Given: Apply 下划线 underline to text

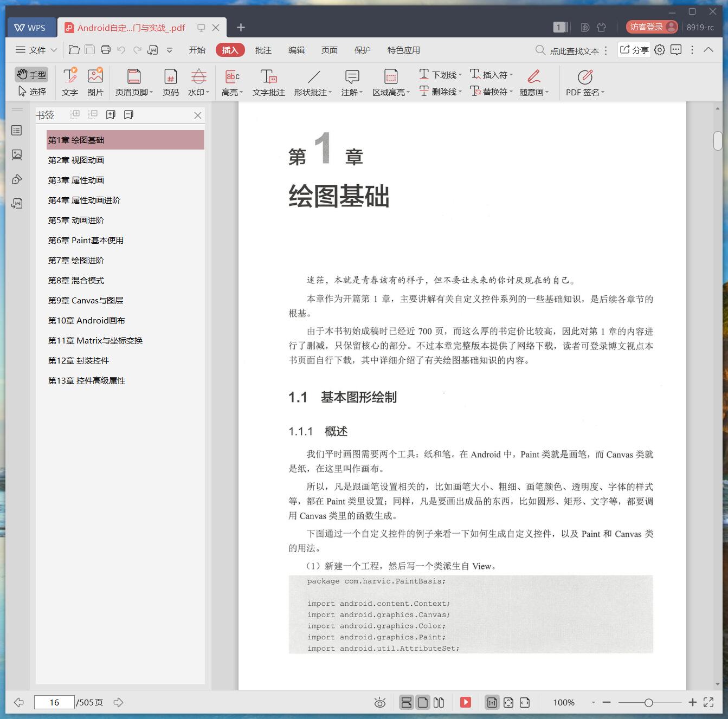Looking at the screenshot, I should (440, 74).
